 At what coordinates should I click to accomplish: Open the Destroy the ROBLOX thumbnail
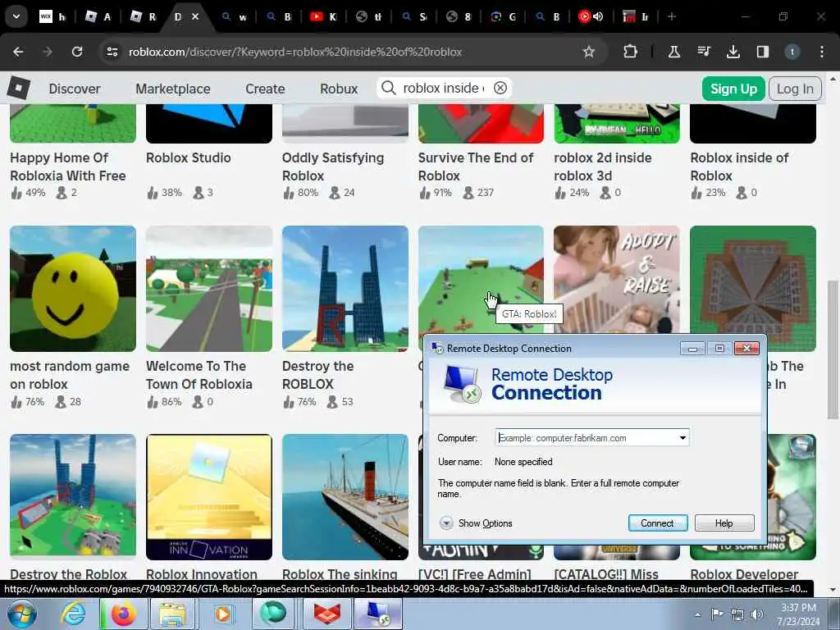click(345, 288)
